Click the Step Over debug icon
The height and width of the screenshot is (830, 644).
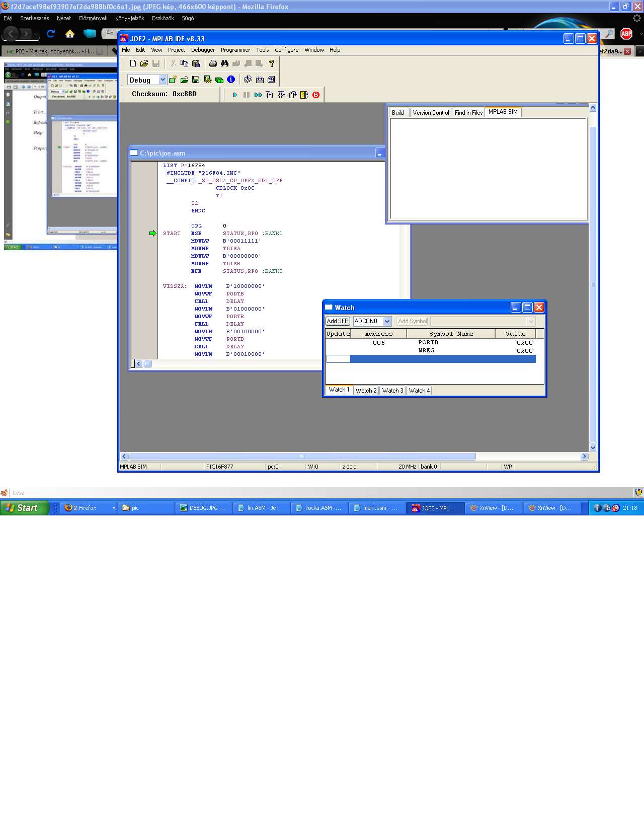[x=281, y=95]
